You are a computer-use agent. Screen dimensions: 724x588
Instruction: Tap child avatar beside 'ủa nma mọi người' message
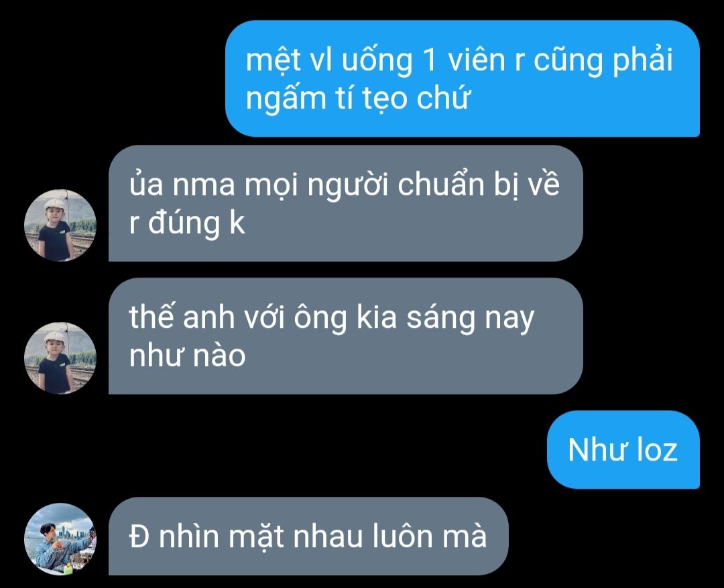click(60, 225)
